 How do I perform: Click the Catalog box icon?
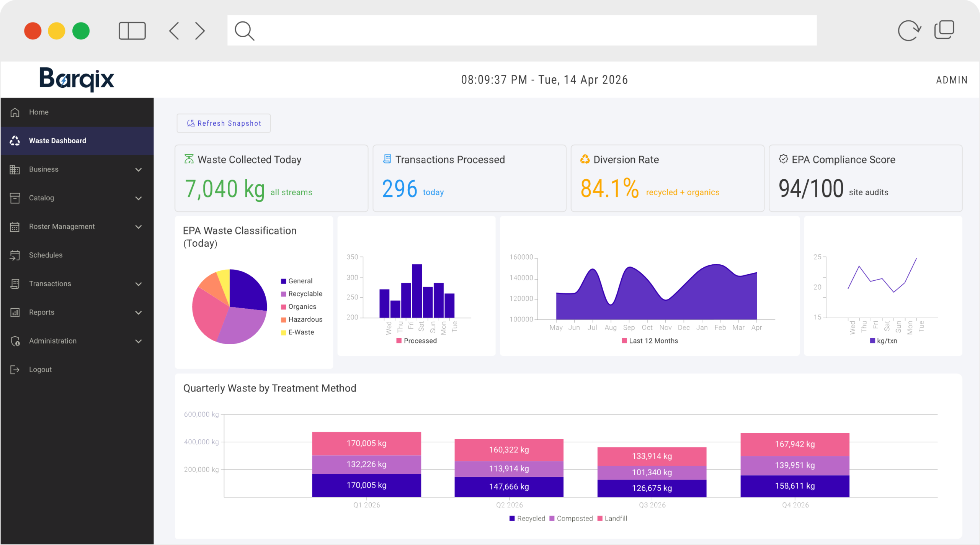[15, 198]
